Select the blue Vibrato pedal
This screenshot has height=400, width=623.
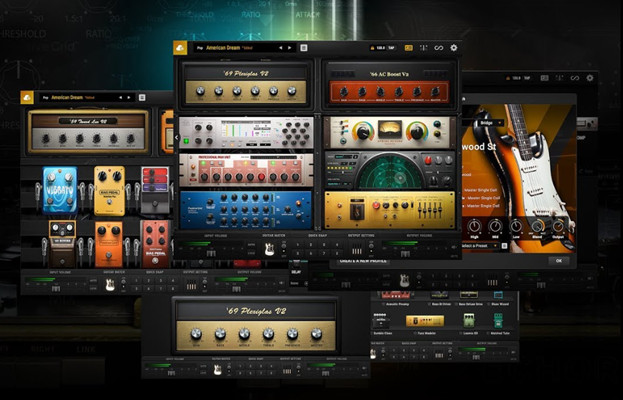pos(60,190)
